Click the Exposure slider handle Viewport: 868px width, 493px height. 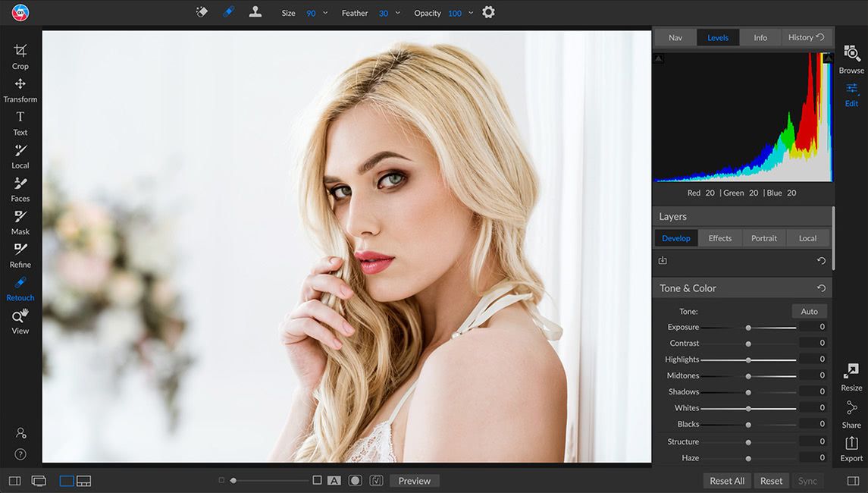click(748, 328)
